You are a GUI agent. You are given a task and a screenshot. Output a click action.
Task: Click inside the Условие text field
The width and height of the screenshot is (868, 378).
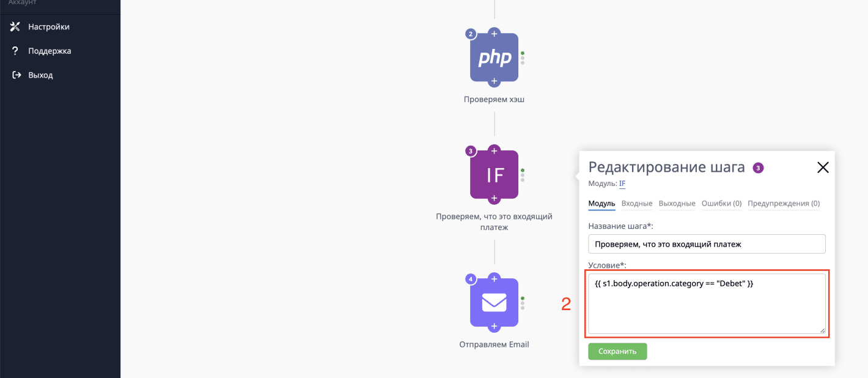(706, 304)
